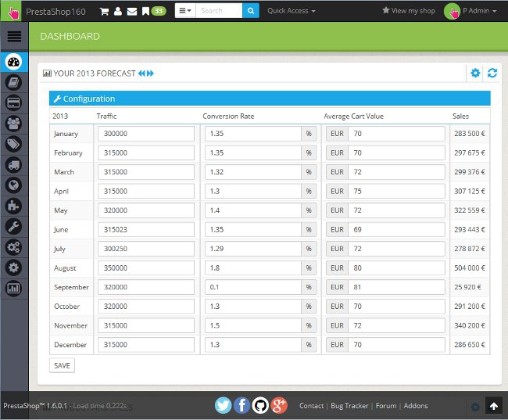Open the messages envelope icon

tap(132, 12)
